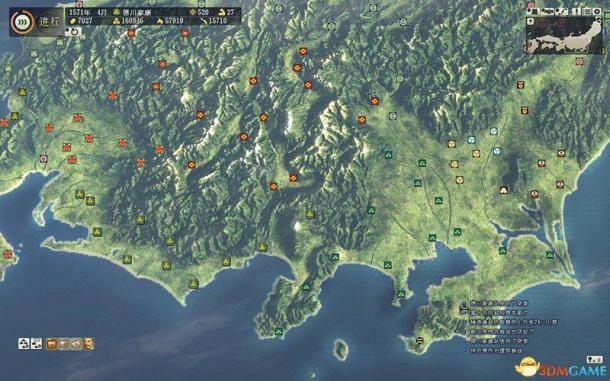Open the last officer portrait in bottom-left row
610x381 pixels.
click(89, 344)
